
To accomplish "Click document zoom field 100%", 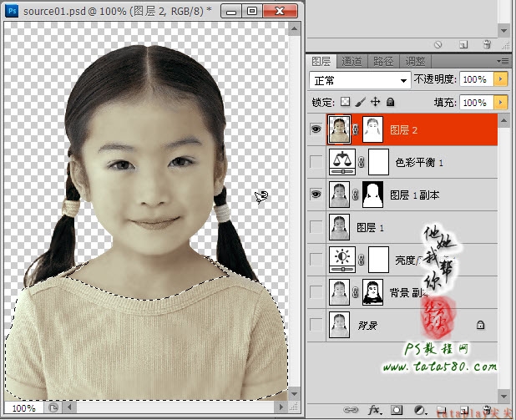I will coord(23,408).
